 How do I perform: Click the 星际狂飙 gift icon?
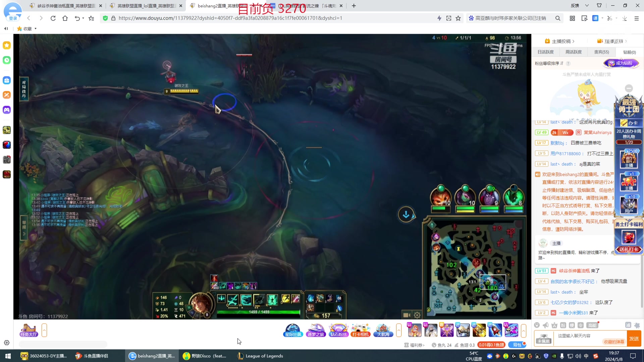(x=293, y=330)
